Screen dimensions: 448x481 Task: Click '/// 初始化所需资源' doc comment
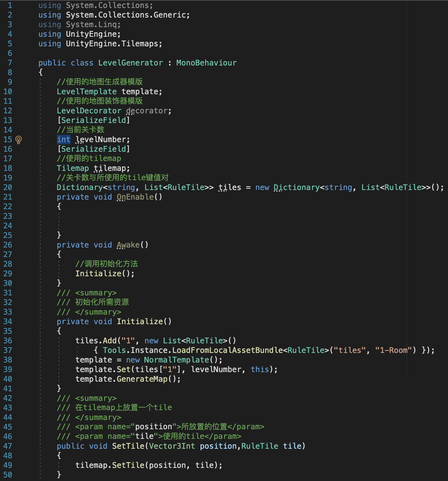[93, 302]
